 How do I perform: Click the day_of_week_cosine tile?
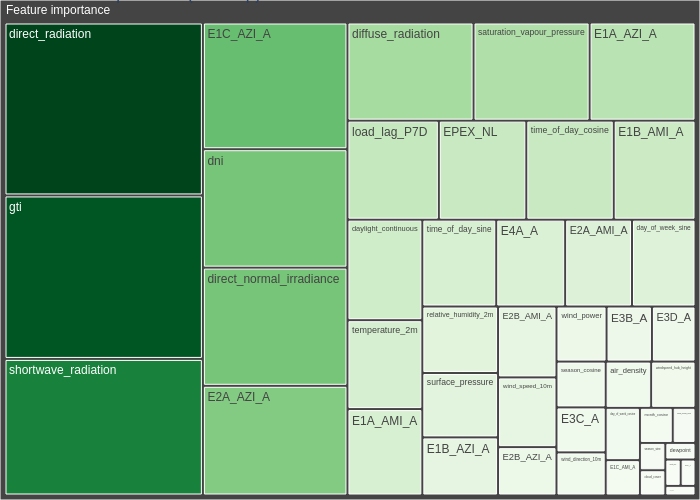pos(623,434)
